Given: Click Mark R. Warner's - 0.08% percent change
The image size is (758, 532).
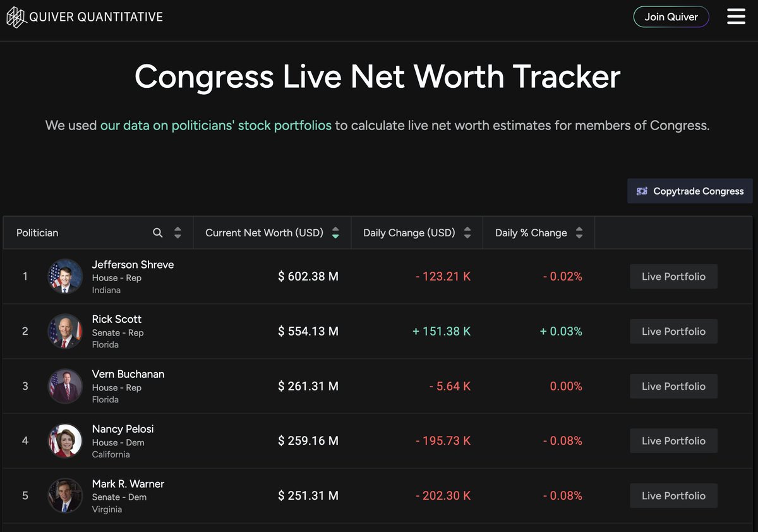Looking at the screenshot, I should click(x=563, y=496).
